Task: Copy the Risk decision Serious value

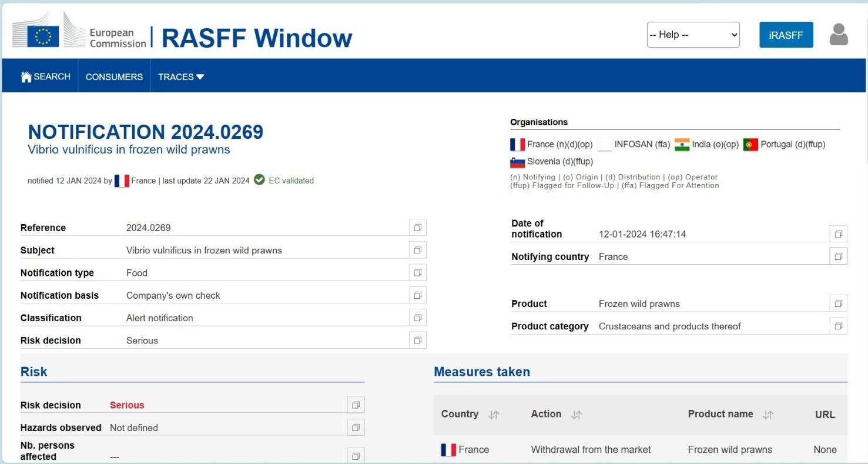Action: point(356,405)
